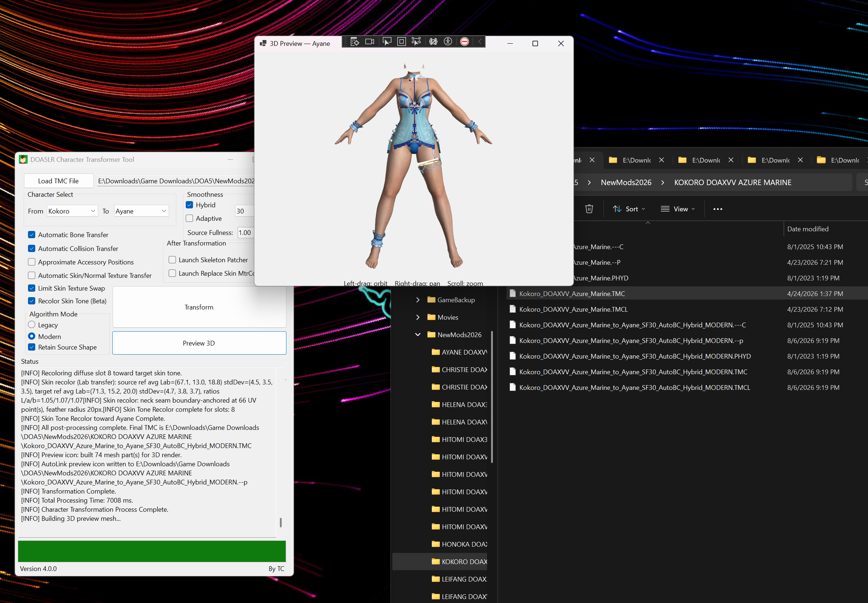Click the video camera icon in the preview toolbar

click(x=370, y=42)
